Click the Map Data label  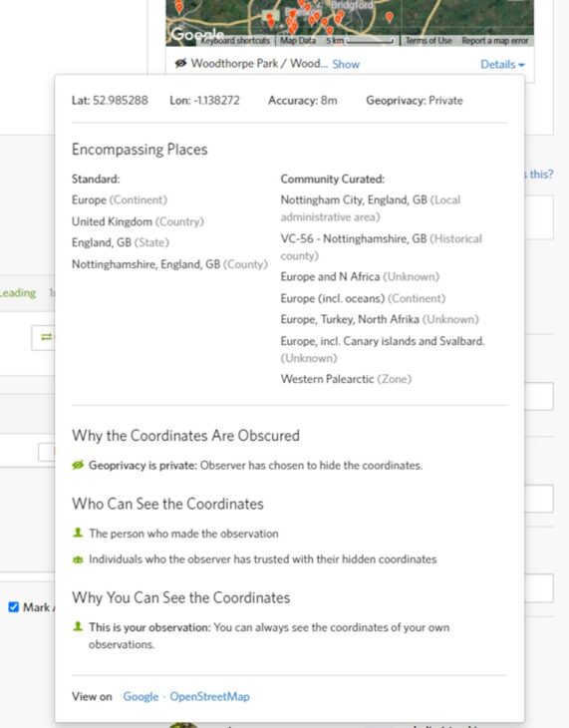298,41
